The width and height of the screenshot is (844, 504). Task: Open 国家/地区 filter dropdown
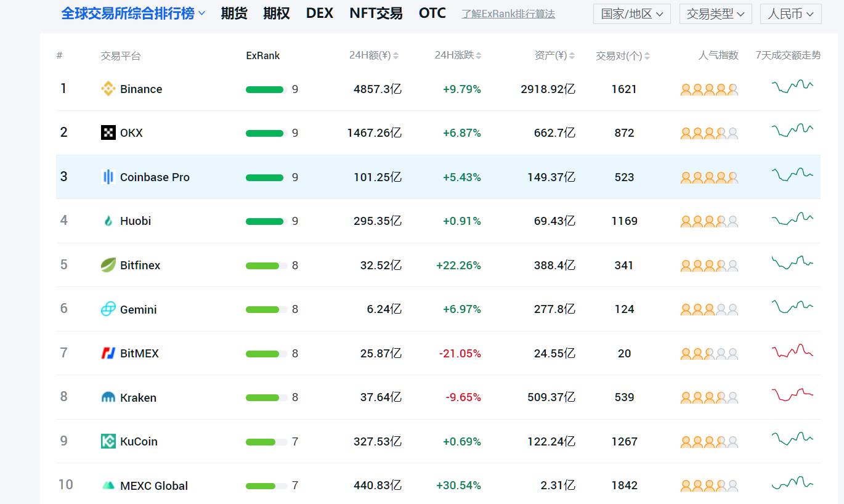click(632, 14)
